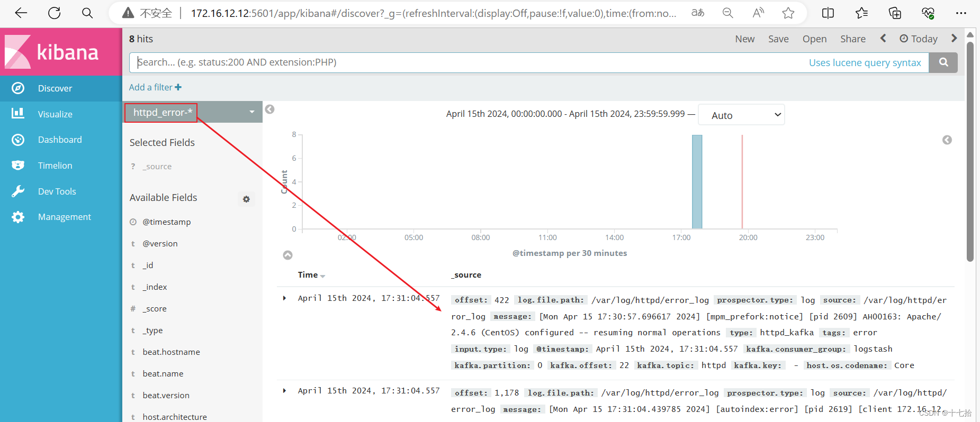Select the _id field

148,265
